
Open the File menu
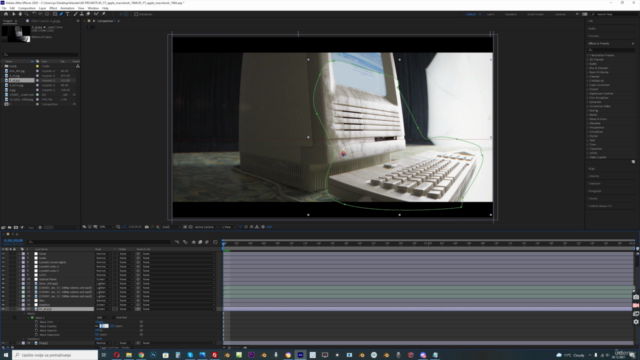pos(4,8)
